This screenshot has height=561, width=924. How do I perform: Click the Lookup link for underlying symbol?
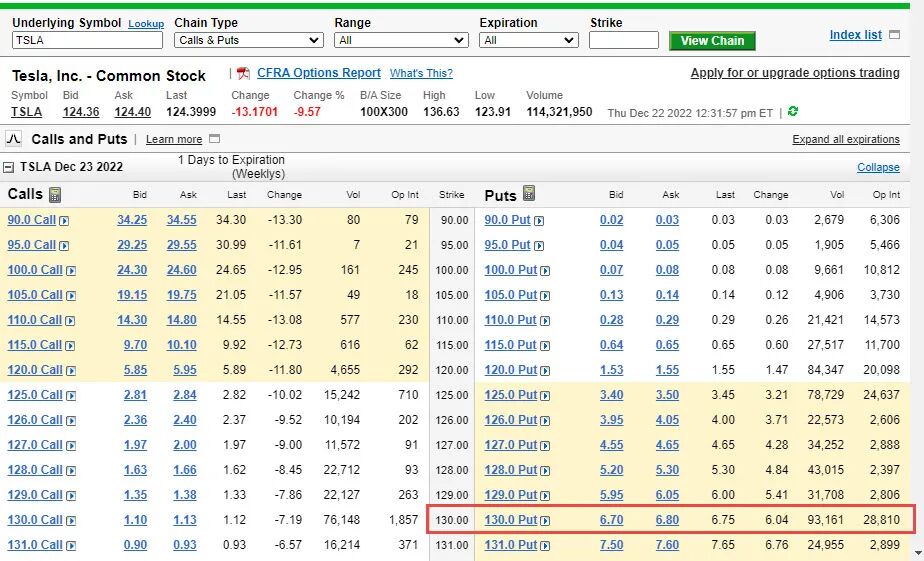[x=146, y=24]
